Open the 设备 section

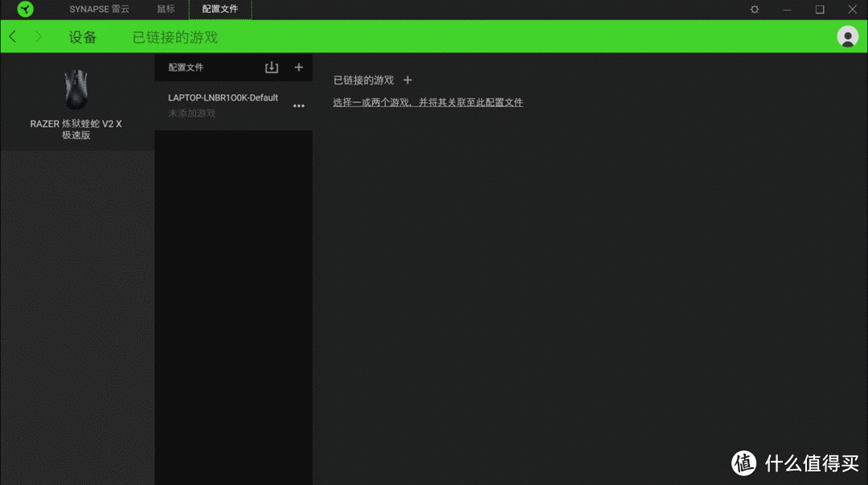pyautogui.click(x=83, y=37)
